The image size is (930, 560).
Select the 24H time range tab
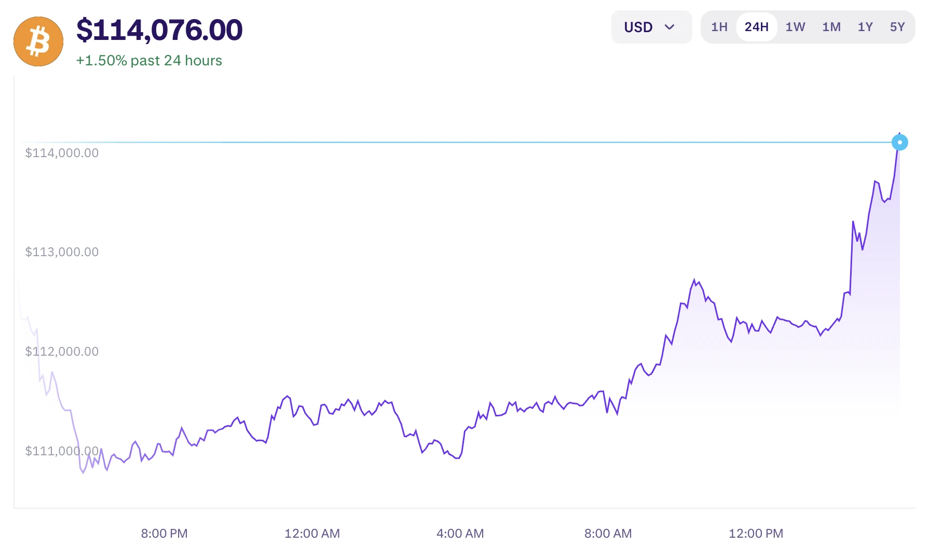(757, 27)
